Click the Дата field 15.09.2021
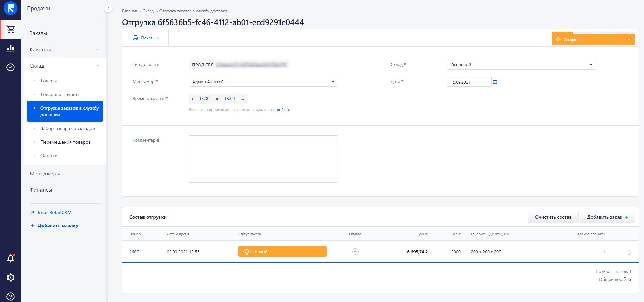 [469, 82]
